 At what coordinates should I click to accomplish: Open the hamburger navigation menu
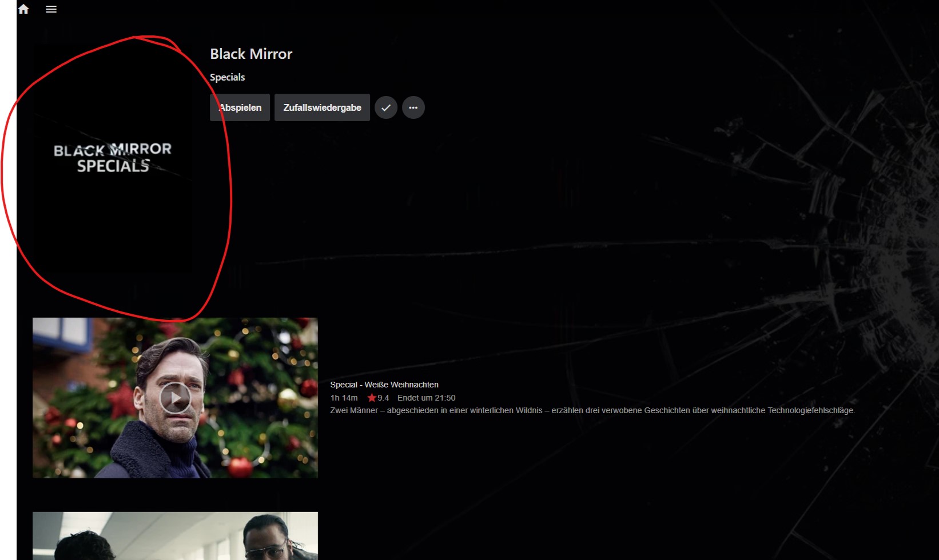point(51,9)
